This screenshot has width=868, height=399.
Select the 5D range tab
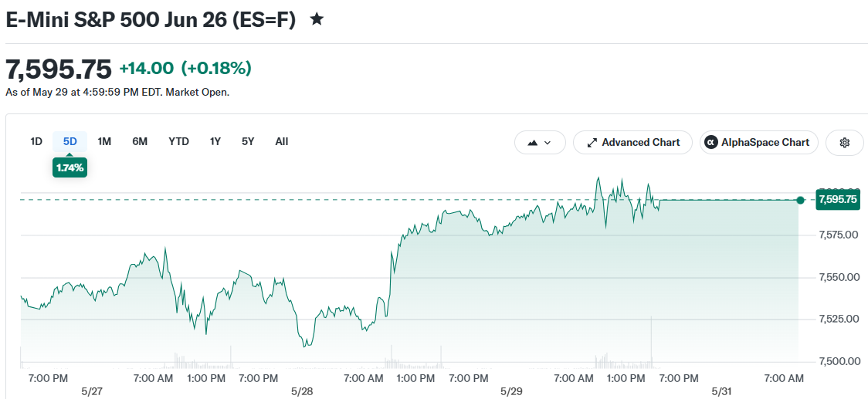(70, 142)
